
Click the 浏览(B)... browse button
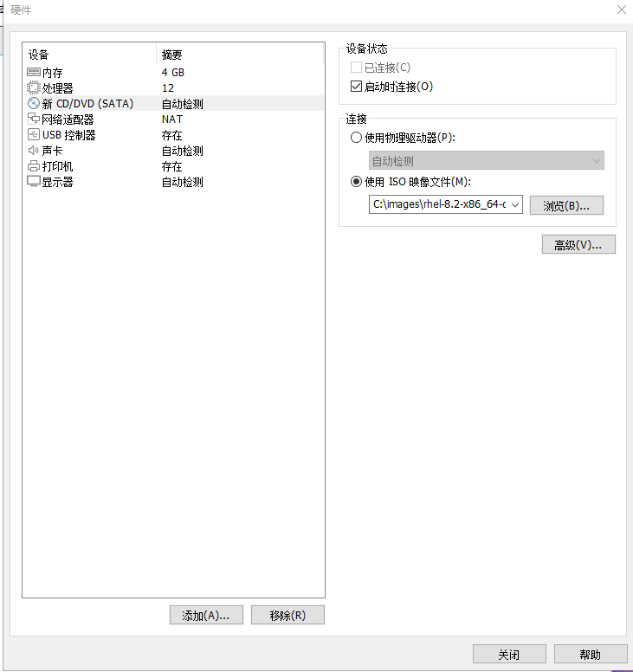(566, 205)
